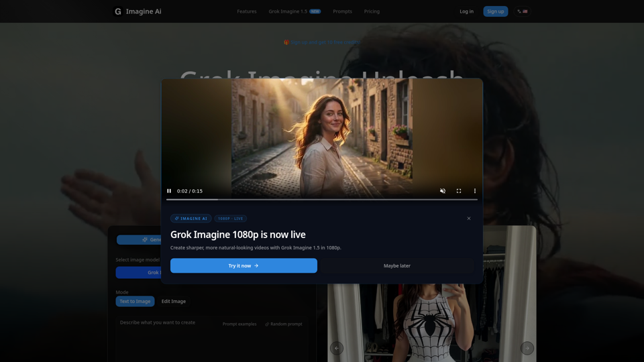Viewport: 644px width, 362px height.
Task: Pause the promo video
Action: [169, 191]
